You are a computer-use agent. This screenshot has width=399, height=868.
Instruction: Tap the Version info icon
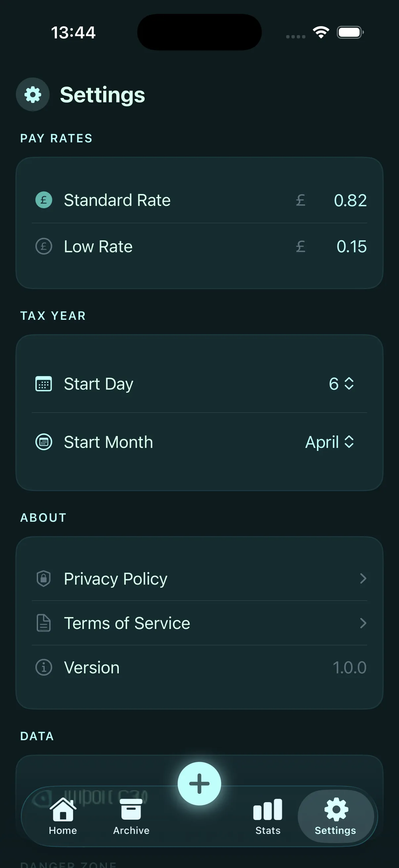44,667
